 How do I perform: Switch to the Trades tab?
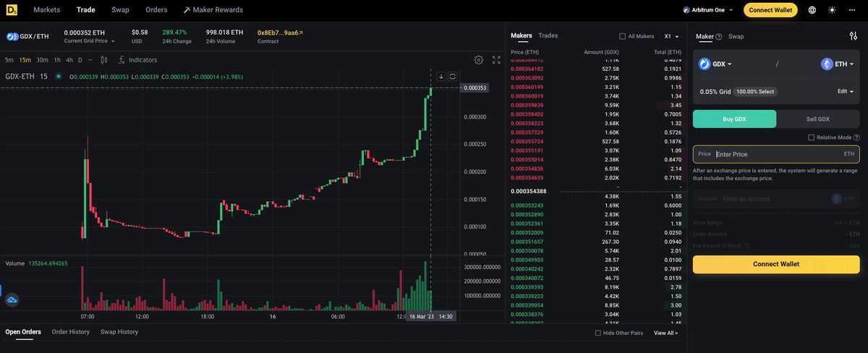(x=548, y=35)
